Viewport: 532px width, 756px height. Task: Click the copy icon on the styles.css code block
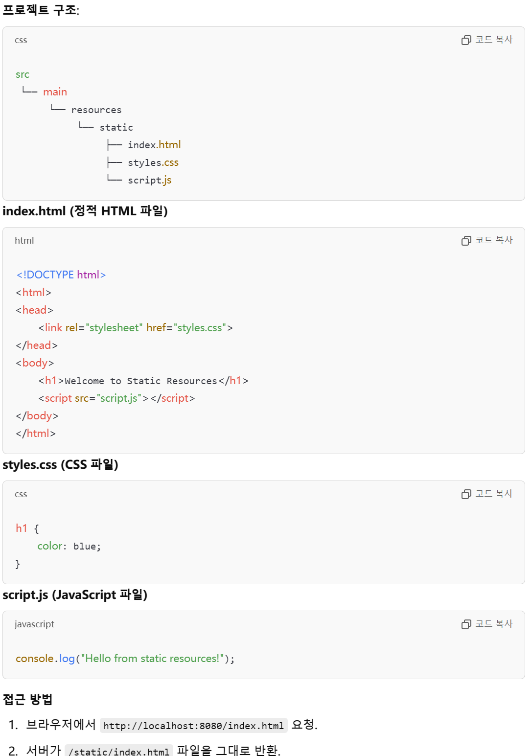click(465, 493)
